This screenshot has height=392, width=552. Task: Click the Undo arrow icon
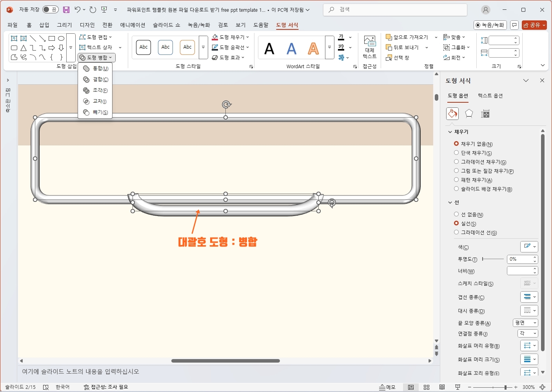click(x=77, y=10)
